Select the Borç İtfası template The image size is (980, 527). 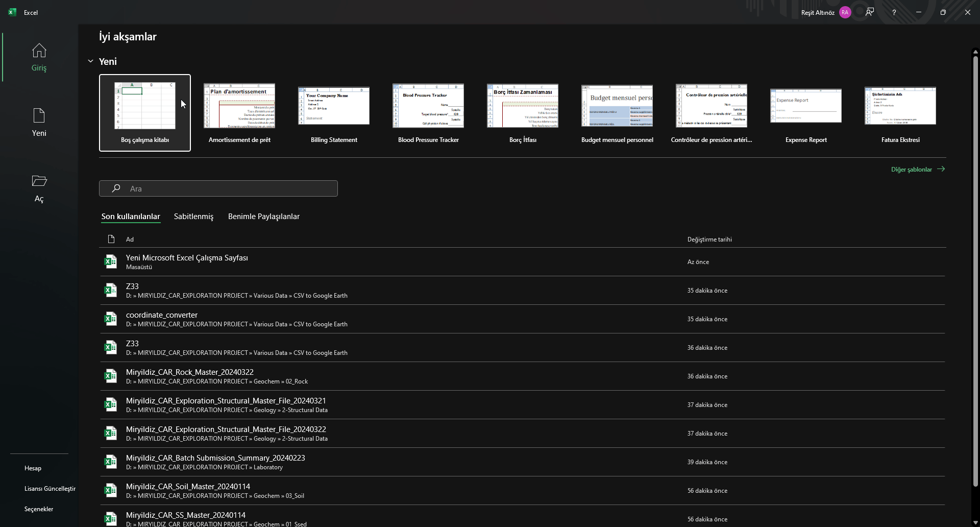523,113
